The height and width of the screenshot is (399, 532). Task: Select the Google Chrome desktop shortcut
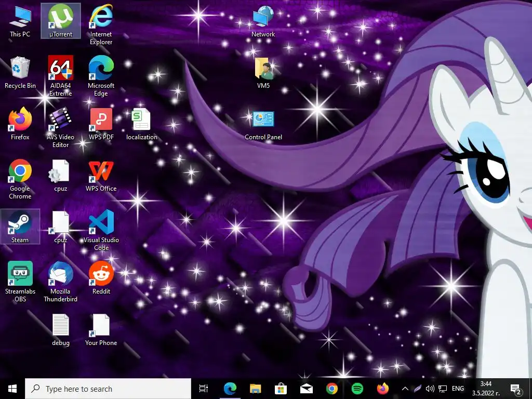[20, 179]
